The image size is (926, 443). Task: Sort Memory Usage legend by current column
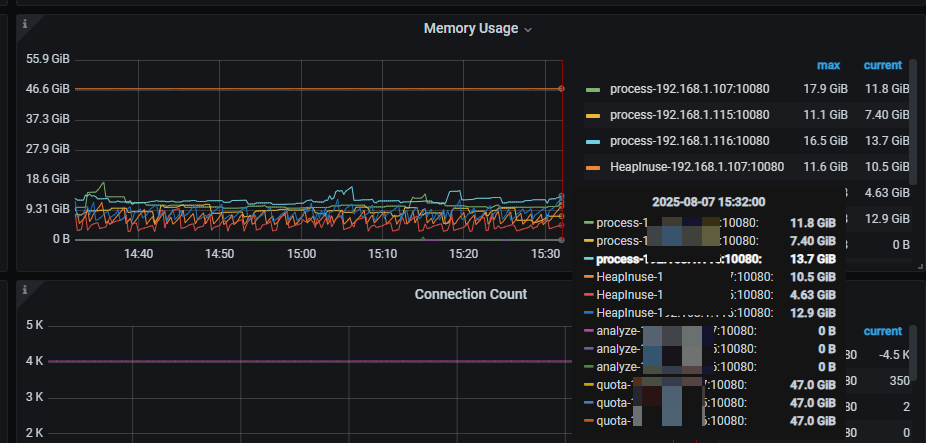[882, 65]
